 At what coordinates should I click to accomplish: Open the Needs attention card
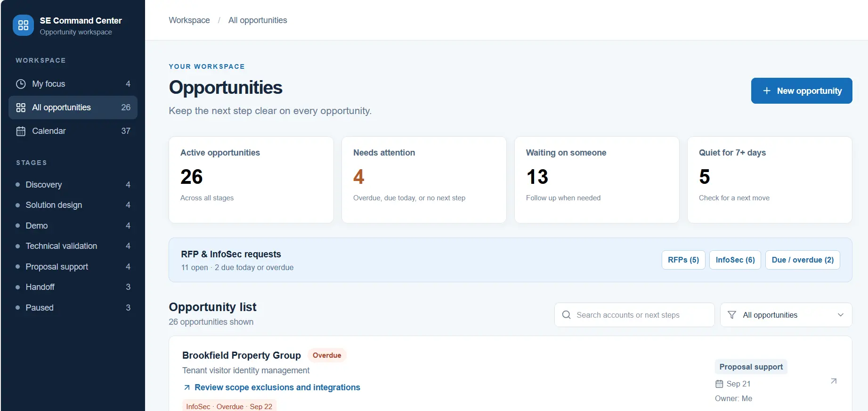[x=424, y=180]
